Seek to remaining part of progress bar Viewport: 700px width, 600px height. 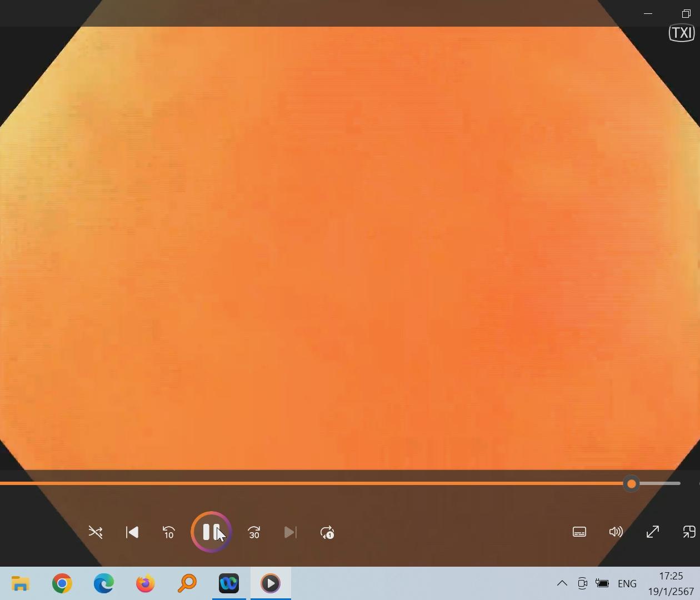(659, 483)
